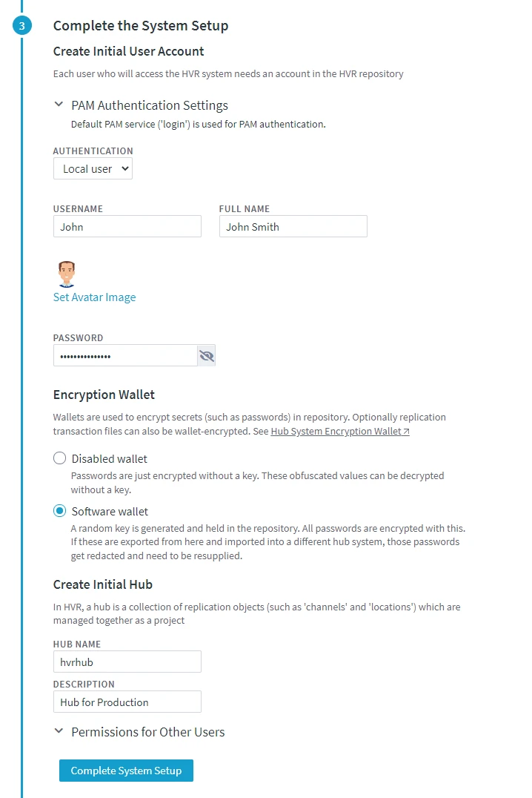This screenshot has height=798, width=532.
Task: Toggle password visibility with the eye icon
Action: [206, 355]
